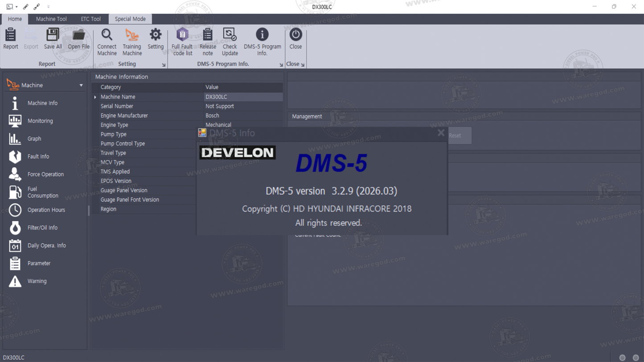Click the Open File icon
The width and height of the screenshot is (644, 362).
78,39
